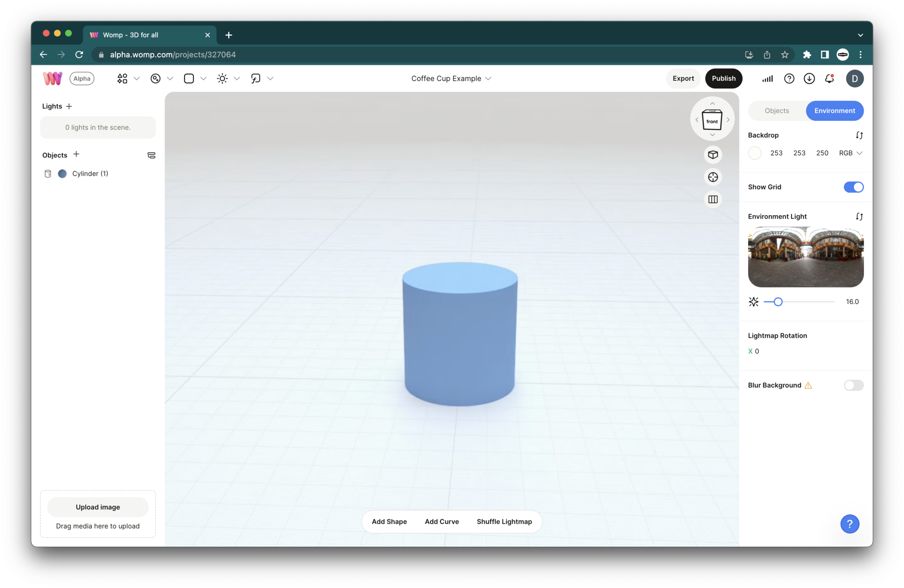Screen dimensions: 904x588
Task: Click the objects list grouping icon
Action: 151,155
